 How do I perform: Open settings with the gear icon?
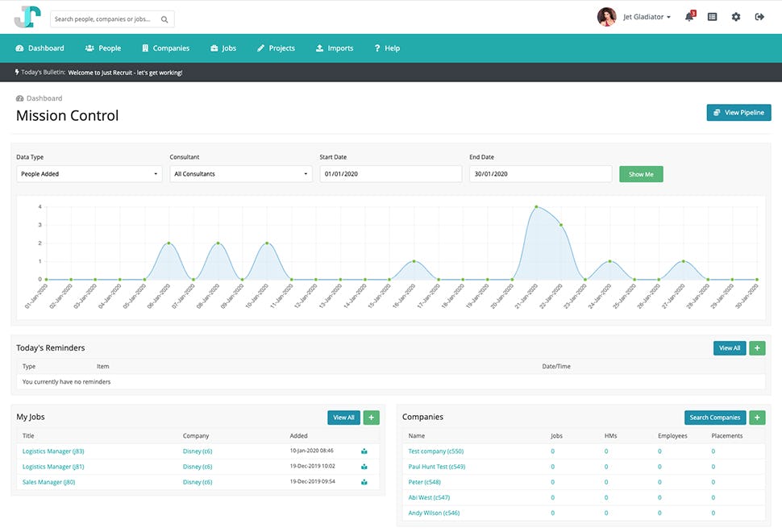pos(735,17)
